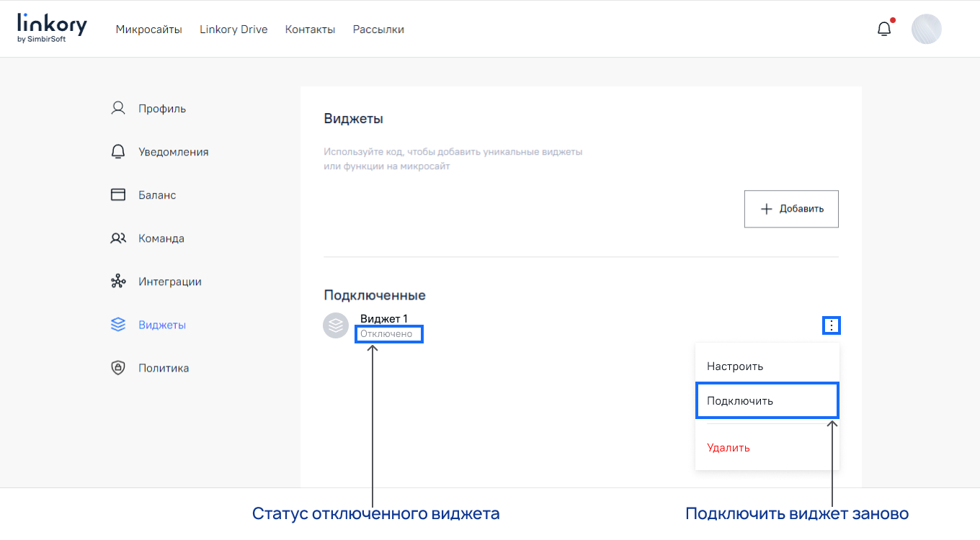Open Linkory Drive from the top navigation
The height and width of the screenshot is (540, 980).
233,30
